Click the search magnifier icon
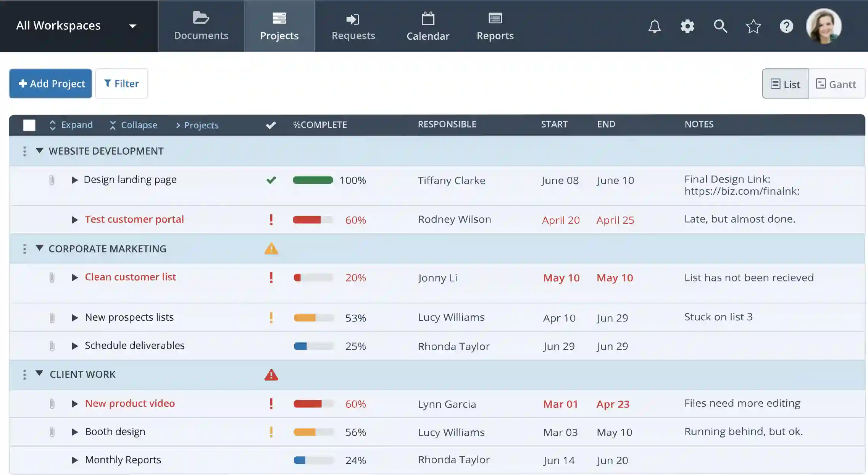 720,26
